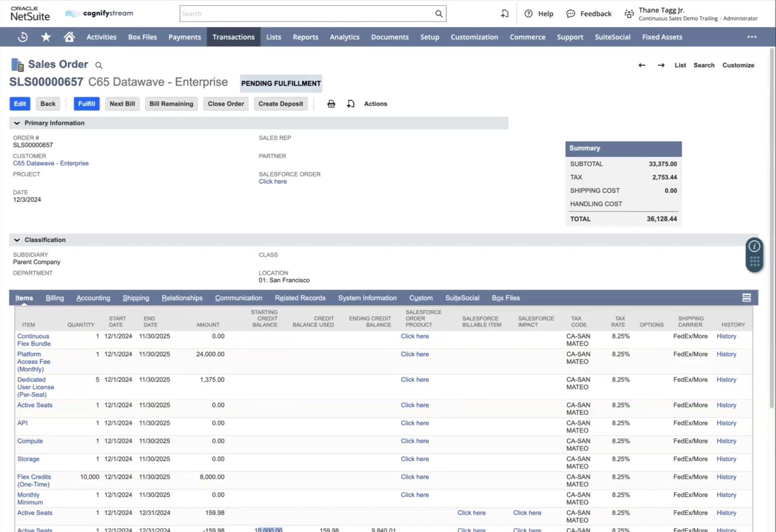The height and width of the screenshot is (532, 776).
Task: Open the Recent Records clock icon
Action: [23, 37]
